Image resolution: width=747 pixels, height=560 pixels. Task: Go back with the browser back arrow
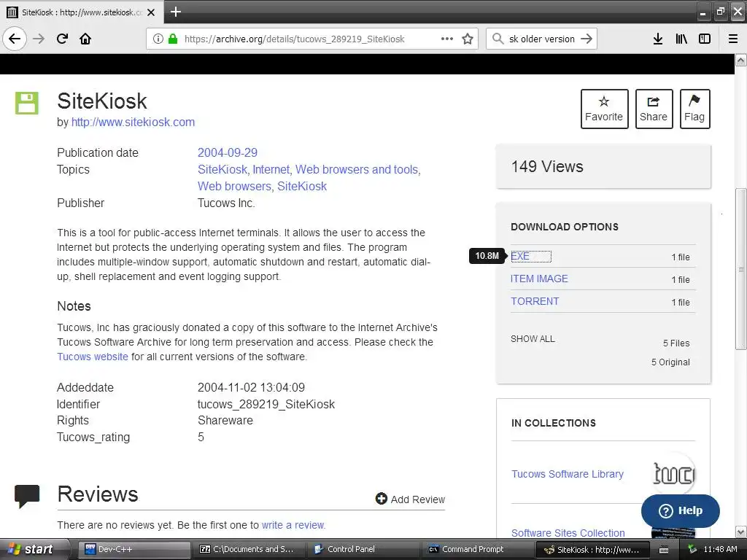click(15, 39)
